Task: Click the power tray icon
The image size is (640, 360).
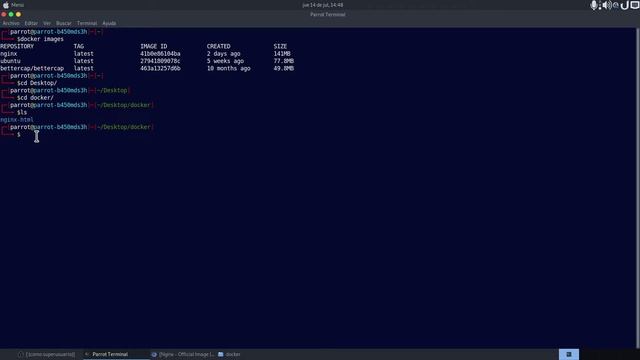Action: pos(625,5)
